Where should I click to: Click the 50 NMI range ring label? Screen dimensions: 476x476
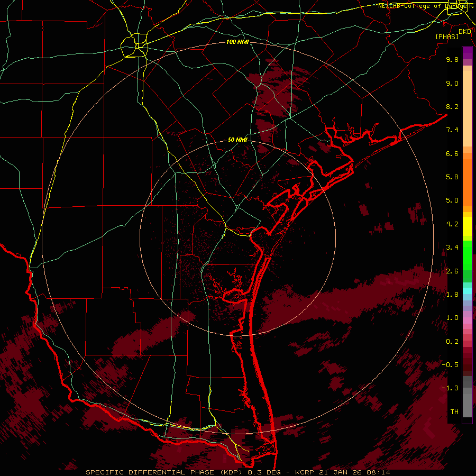(237, 140)
